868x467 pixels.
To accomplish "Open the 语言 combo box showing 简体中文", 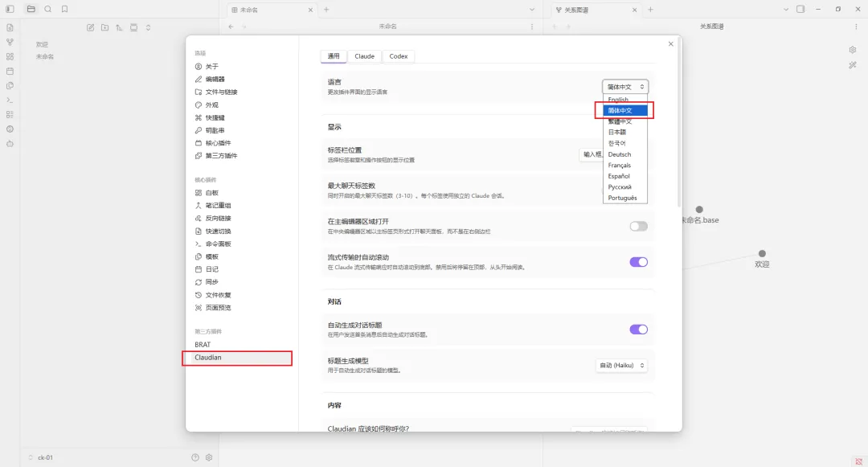I will pyautogui.click(x=625, y=87).
